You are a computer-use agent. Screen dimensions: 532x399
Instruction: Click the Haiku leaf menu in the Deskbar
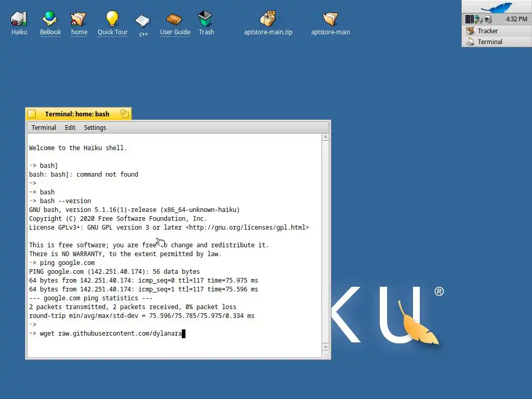tap(497, 7)
